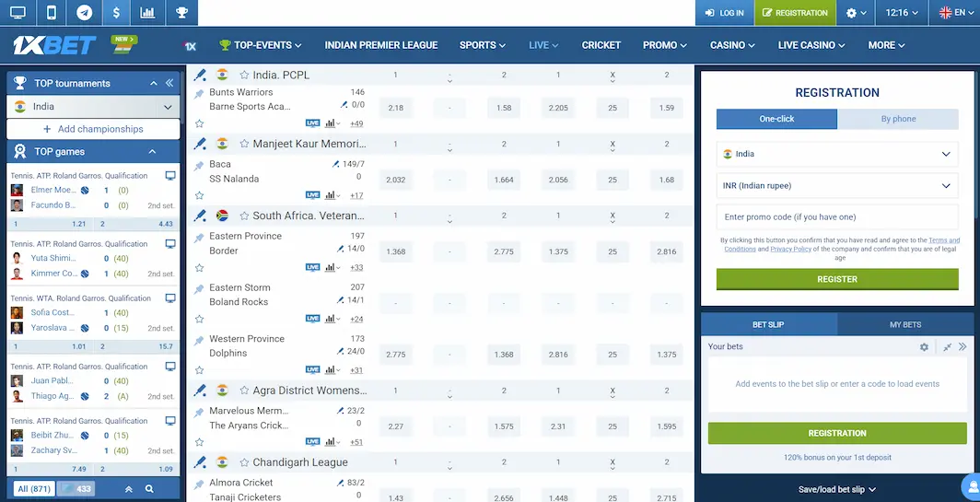Select odds 2.18 for Bunts Warriors
Image resolution: width=980 pixels, height=502 pixels.
click(x=395, y=108)
